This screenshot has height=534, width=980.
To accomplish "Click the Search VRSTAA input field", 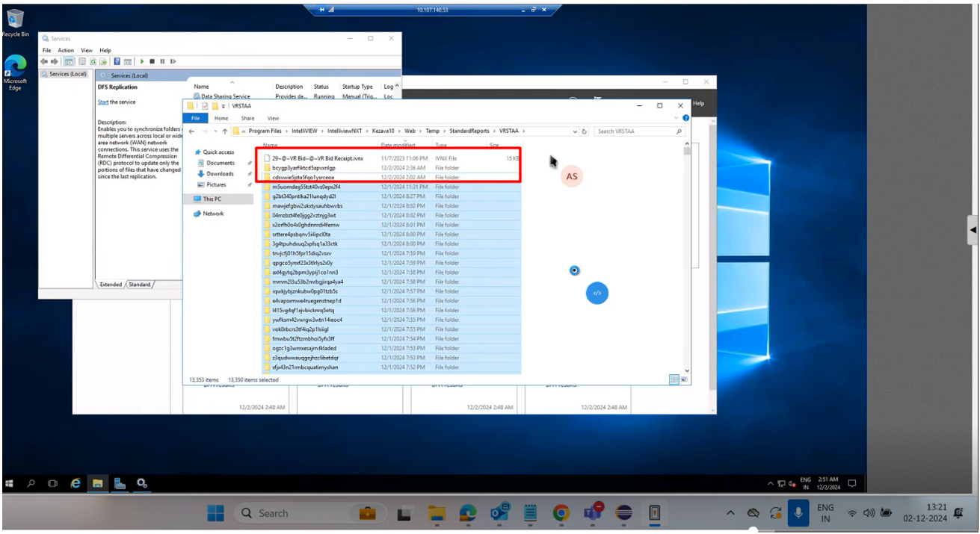I will 639,131.
